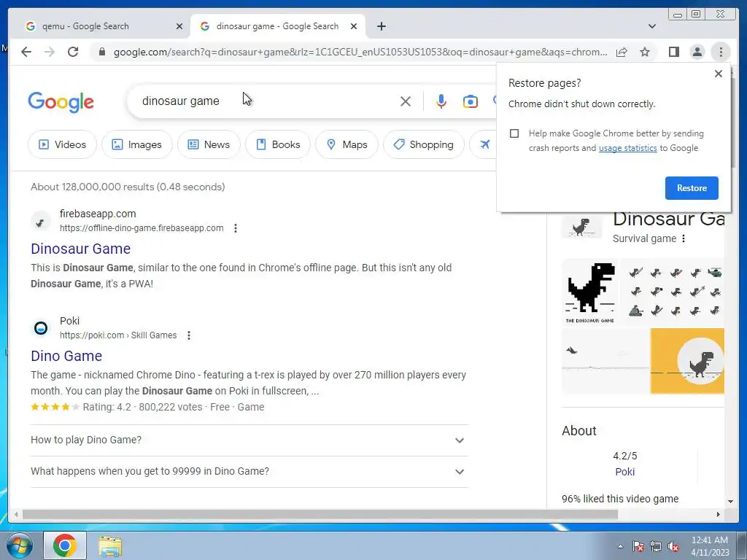Open the yellow dinosaur circle thumbnail
Image resolution: width=747 pixels, height=560 pixels.
687,361
